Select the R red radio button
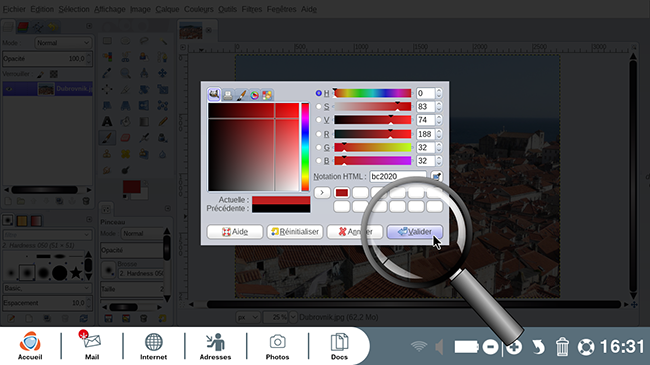 (x=318, y=134)
